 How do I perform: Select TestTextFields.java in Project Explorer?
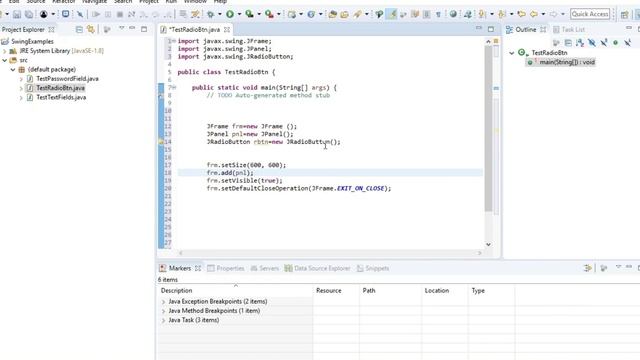tap(61, 98)
